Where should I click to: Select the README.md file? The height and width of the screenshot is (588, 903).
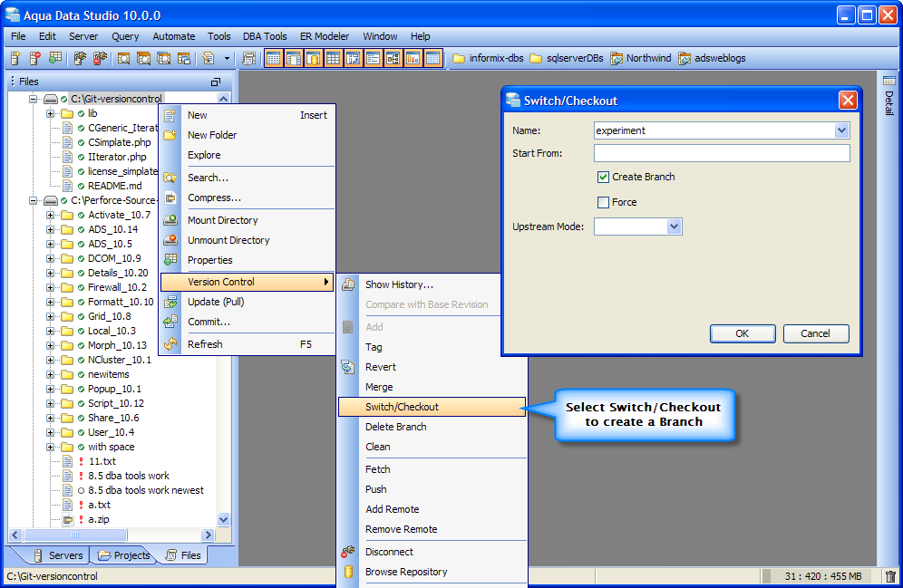pyautogui.click(x=114, y=186)
